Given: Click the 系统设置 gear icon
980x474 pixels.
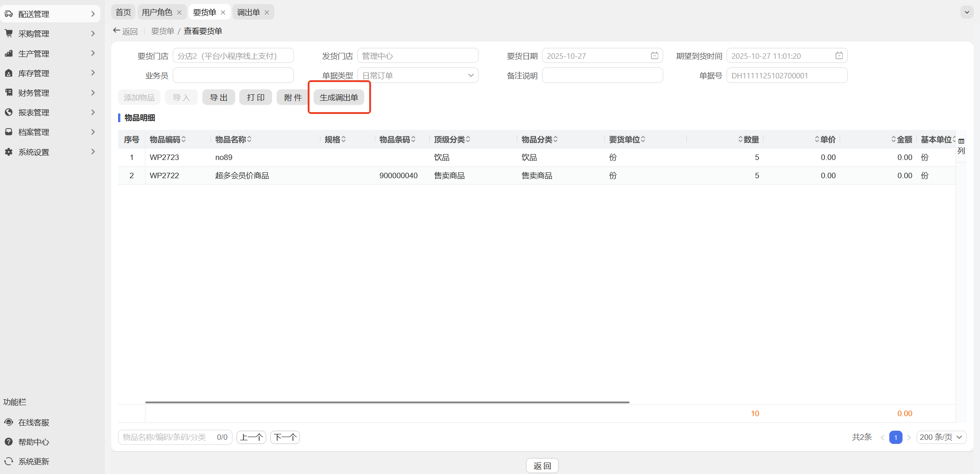Looking at the screenshot, I should point(9,152).
